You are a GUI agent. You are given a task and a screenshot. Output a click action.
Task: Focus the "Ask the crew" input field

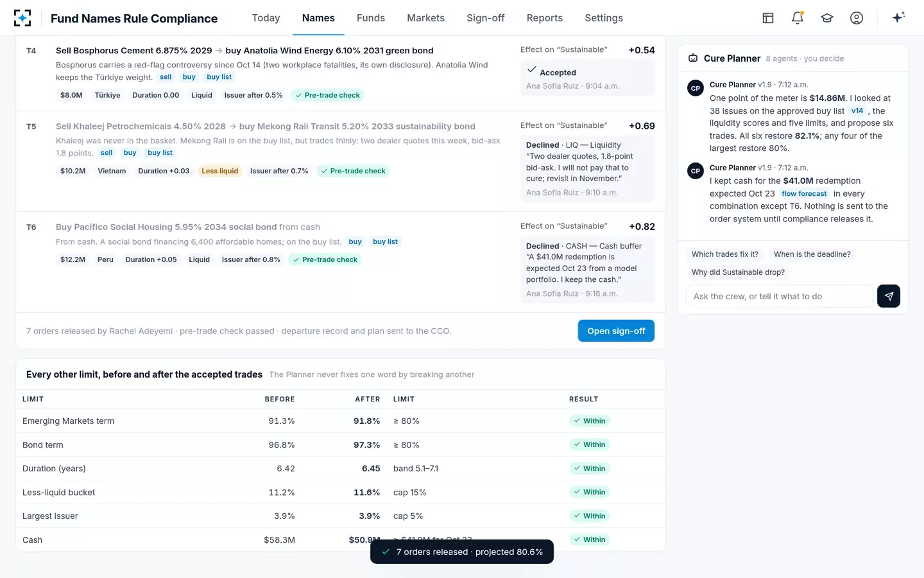point(780,296)
